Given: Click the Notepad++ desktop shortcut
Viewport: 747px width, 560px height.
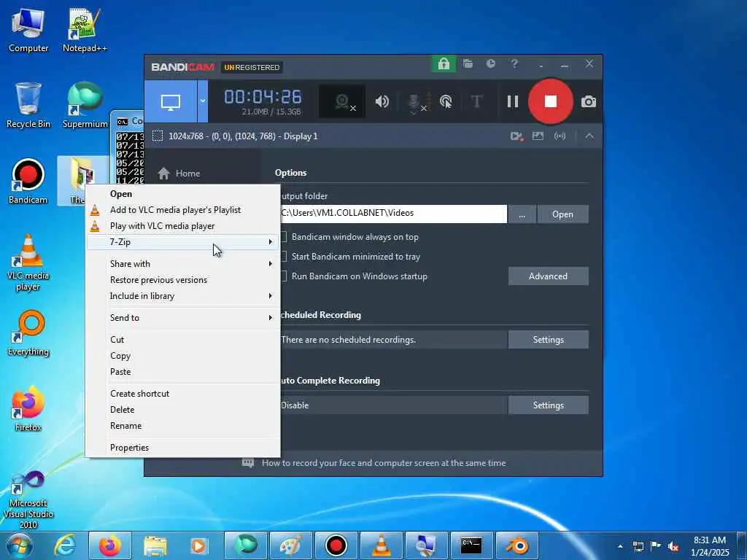Looking at the screenshot, I should pos(85,29).
